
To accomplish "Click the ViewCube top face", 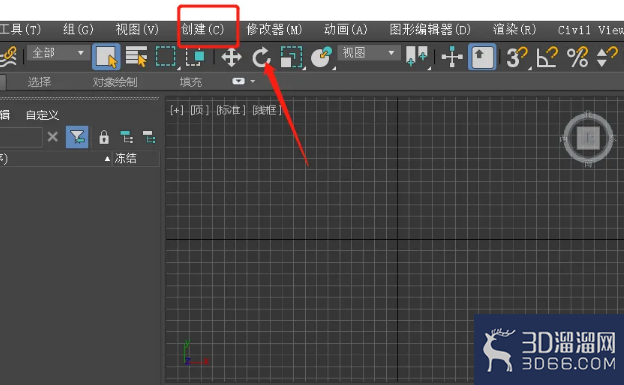I will [588, 138].
